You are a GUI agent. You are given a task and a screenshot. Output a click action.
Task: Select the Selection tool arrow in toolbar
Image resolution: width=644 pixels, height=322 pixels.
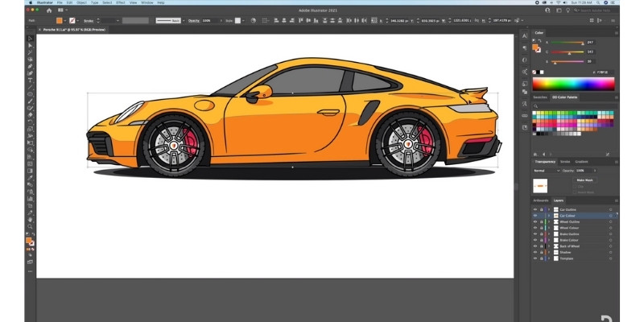tap(30, 38)
